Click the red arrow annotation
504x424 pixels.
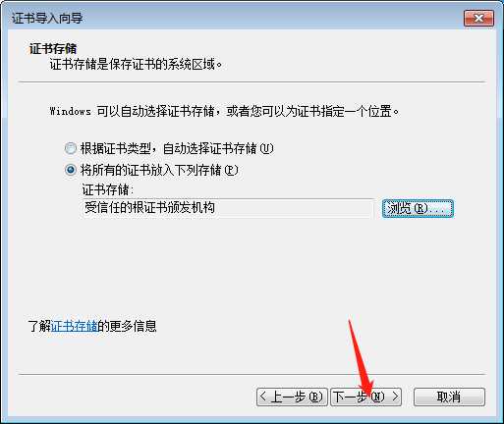(x=361, y=357)
